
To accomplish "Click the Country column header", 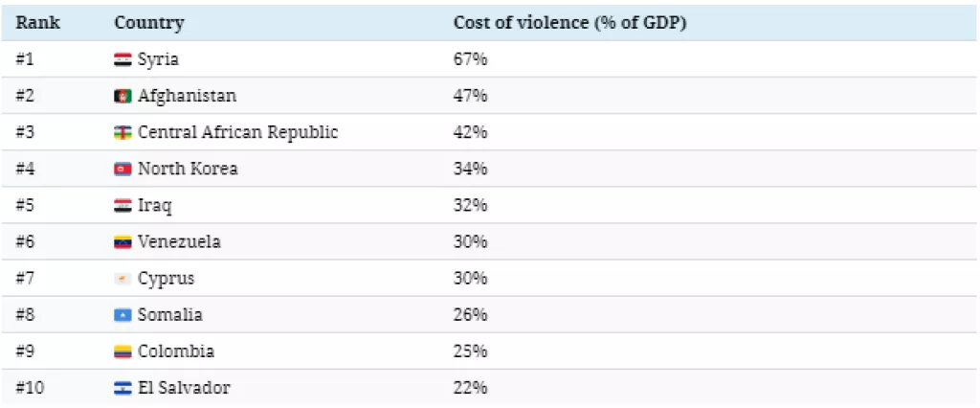I will click(x=148, y=22).
